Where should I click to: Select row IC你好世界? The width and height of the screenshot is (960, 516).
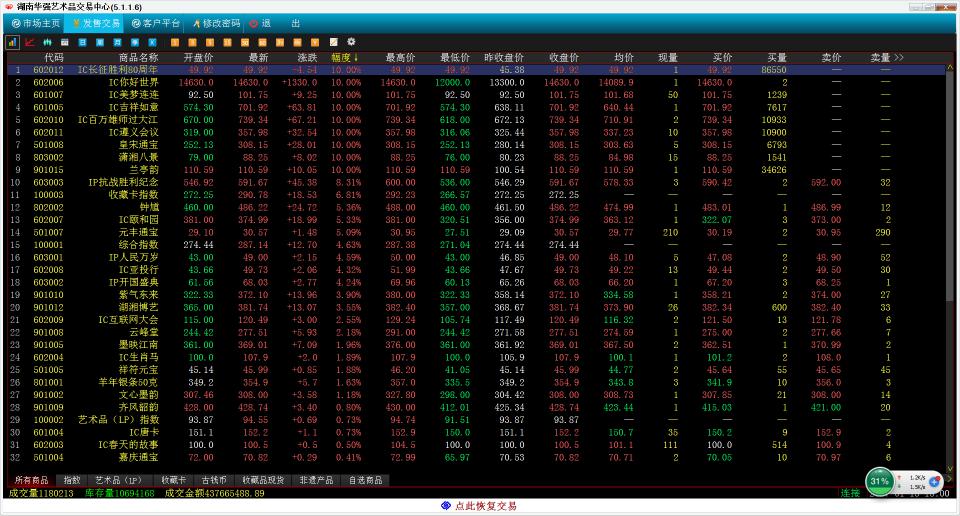[x=476, y=82]
